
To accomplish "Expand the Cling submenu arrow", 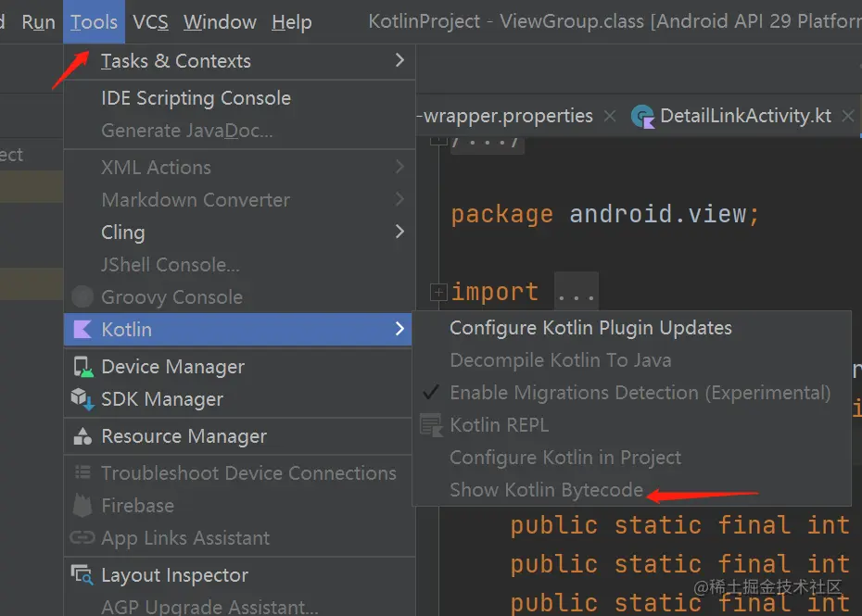I will click(x=399, y=232).
